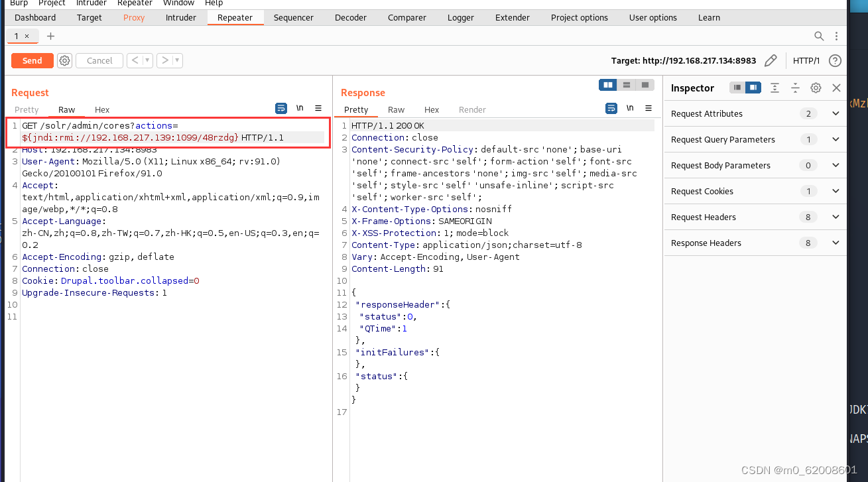Open the Extender tab
The image size is (868, 482).
[x=513, y=17]
